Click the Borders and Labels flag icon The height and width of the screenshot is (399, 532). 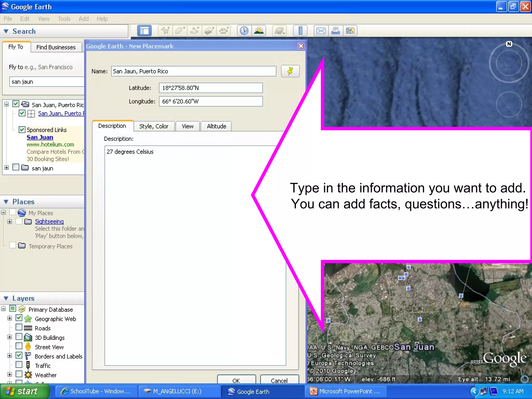click(28, 356)
